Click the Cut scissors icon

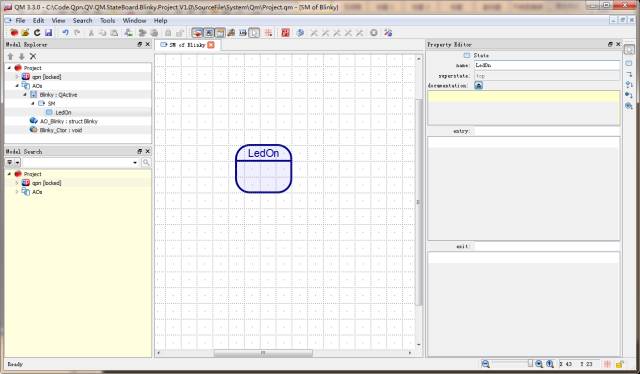click(x=91, y=33)
